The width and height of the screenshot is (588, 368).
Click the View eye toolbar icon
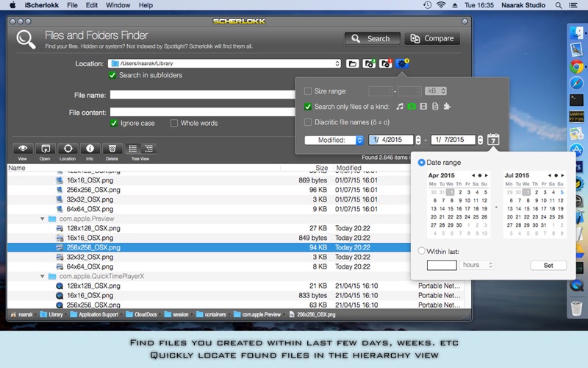click(x=23, y=149)
